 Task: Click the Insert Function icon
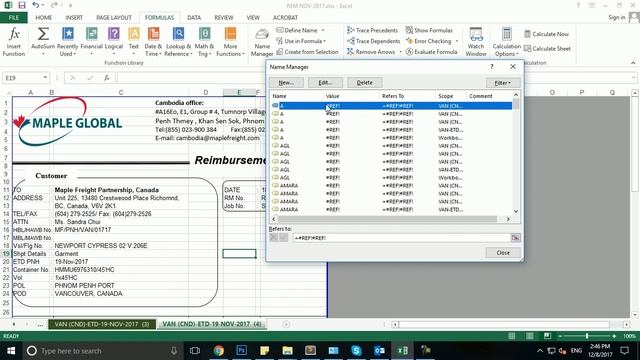click(x=13, y=42)
